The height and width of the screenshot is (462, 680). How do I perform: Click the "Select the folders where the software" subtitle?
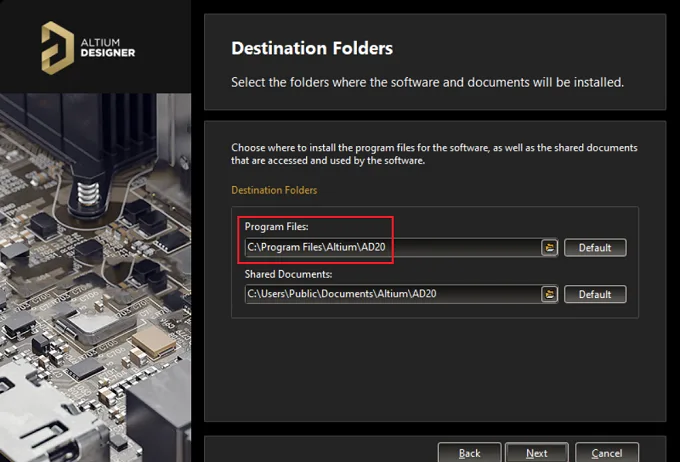(x=427, y=82)
